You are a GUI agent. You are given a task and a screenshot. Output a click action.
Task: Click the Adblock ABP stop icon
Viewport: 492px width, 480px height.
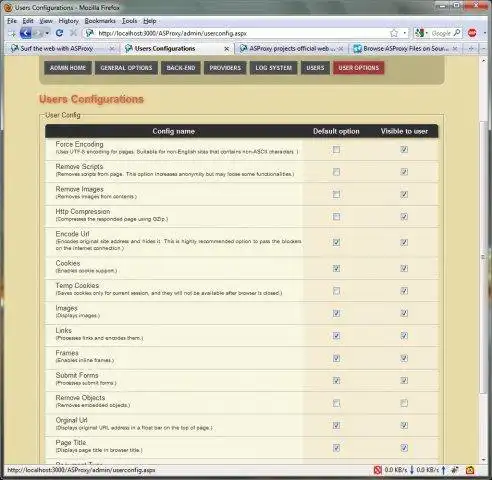472,33
